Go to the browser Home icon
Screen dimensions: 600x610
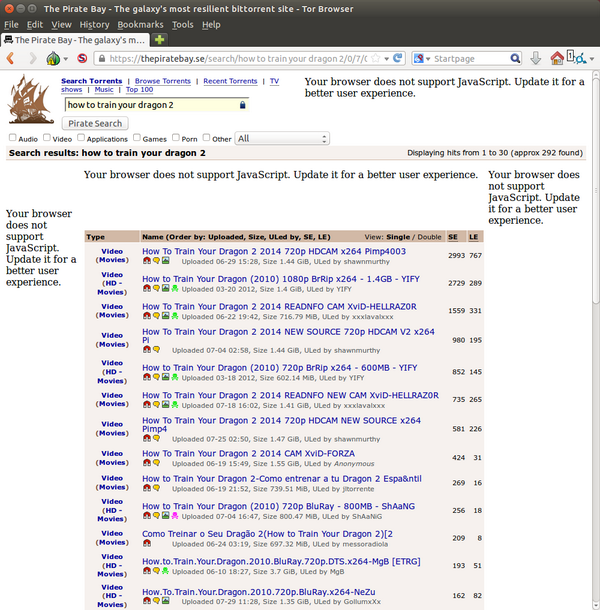(557, 58)
